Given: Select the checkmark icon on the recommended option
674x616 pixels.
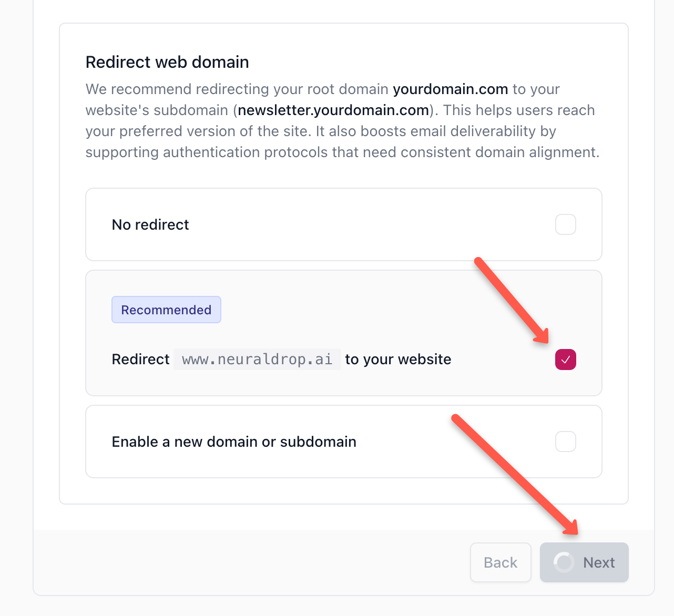Looking at the screenshot, I should tap(566, 360).
